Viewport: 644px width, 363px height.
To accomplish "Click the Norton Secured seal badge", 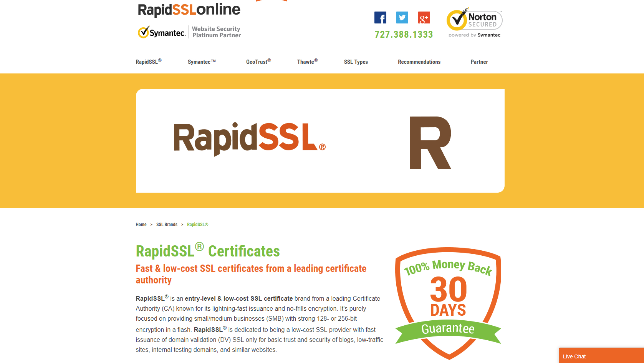I will (475, 22).
